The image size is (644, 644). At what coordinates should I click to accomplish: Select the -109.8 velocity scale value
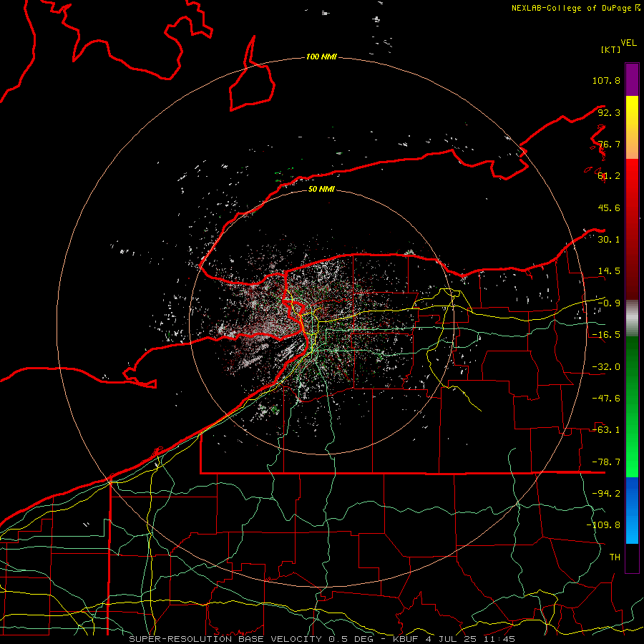pyautogui.click(x=603, y=525)
